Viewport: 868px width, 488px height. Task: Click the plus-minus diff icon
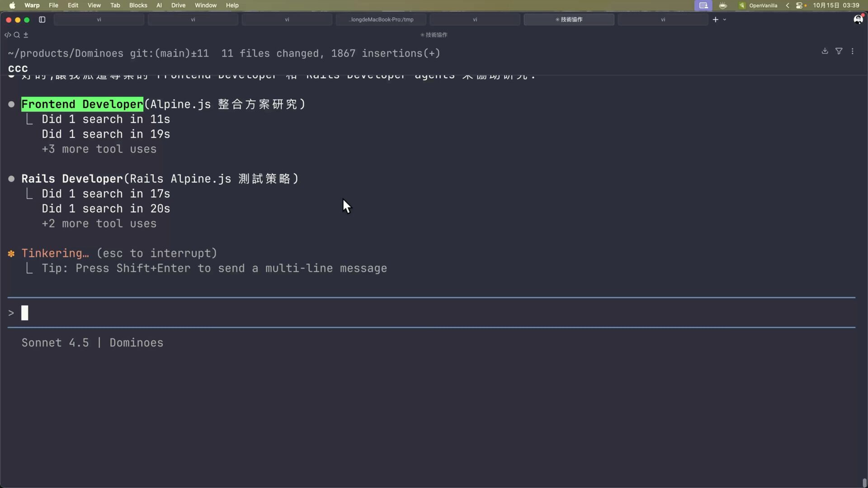26,35
